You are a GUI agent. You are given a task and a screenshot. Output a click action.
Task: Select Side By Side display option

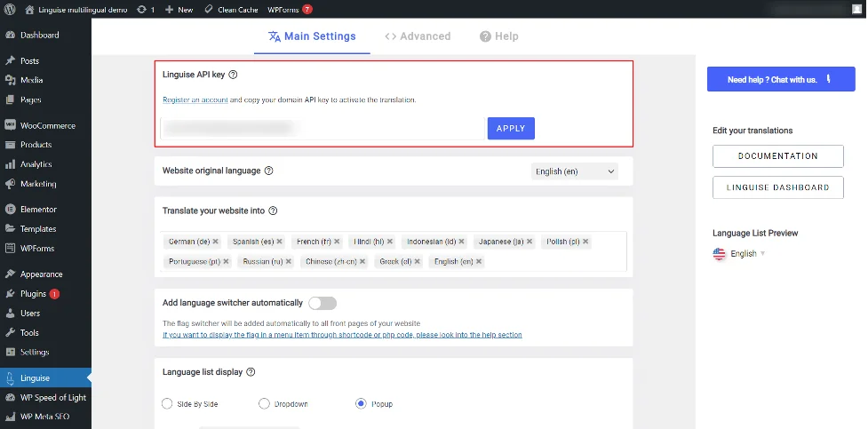[167, 403]
